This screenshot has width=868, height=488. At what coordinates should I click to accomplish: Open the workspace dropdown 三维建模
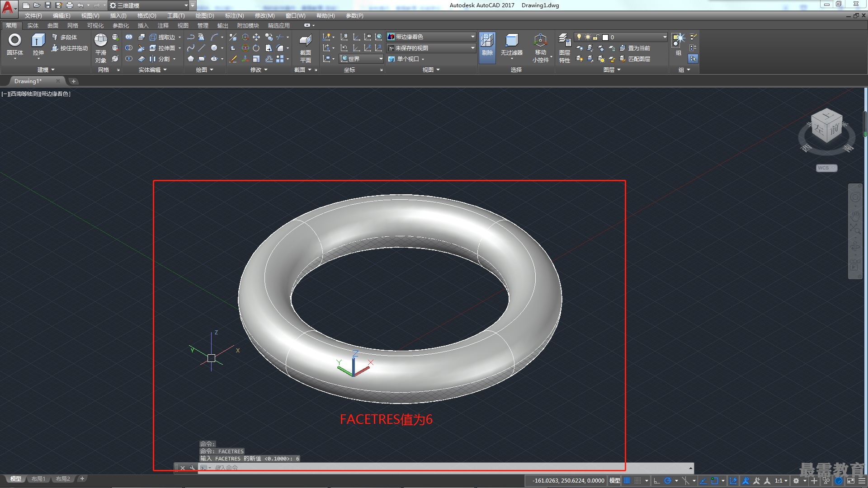(148, 5)
